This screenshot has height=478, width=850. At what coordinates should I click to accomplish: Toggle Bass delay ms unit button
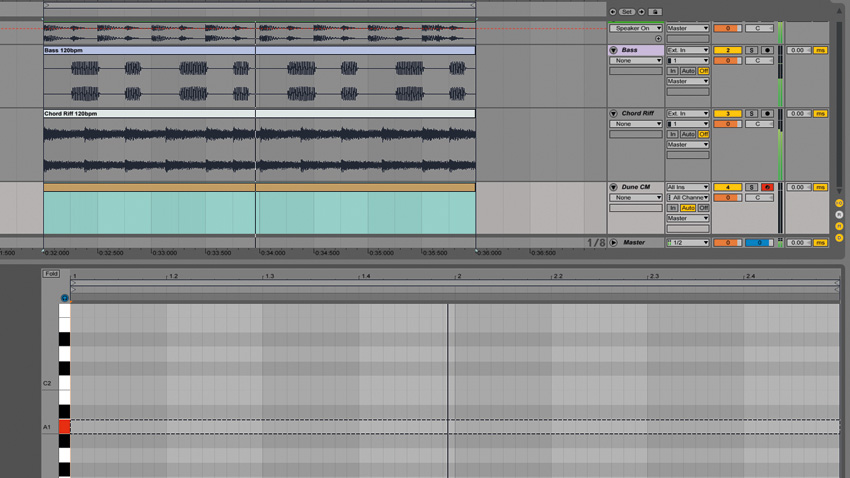pyautogui.click(x=820, y=50)
